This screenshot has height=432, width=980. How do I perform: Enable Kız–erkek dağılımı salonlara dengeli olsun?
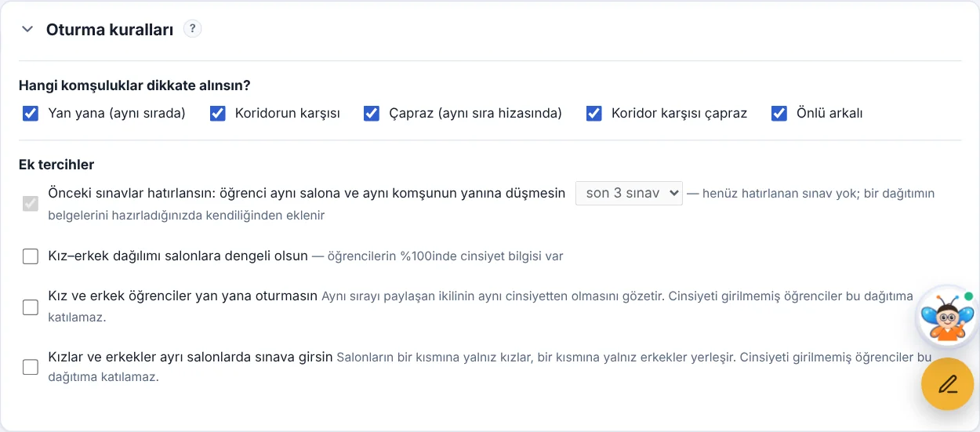(31, 256)
